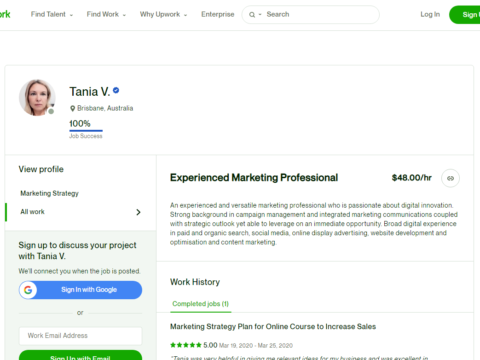Open the Why Upwork menu
The height and width of the screenshot is (360, 480).
163,14
